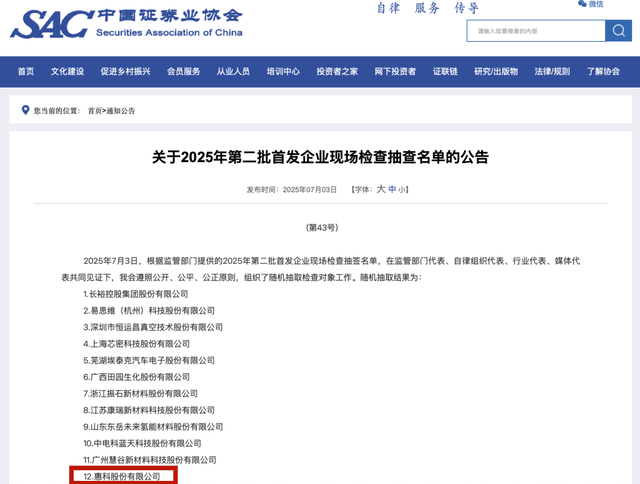Click the publish date 2025年07月03日
This screenshot has height=484, width=640.
[x=310, y=189]
